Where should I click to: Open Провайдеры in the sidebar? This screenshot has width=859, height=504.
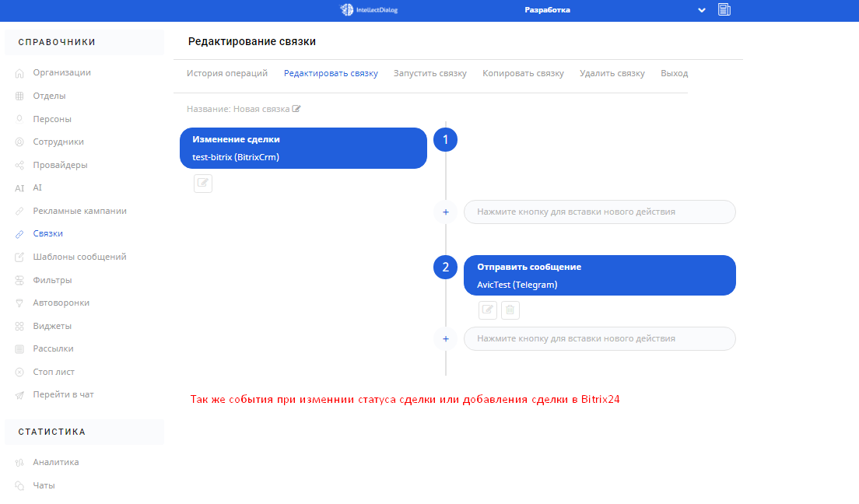(60, 164)
